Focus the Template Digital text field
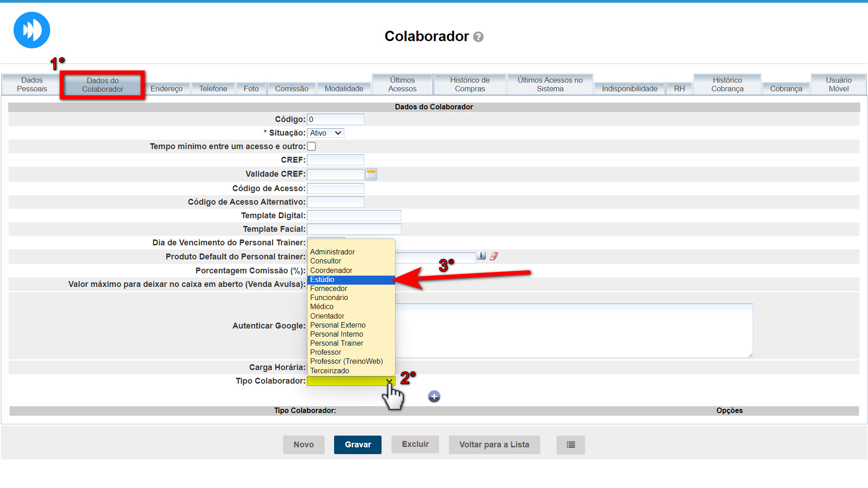The height and width of the screenshot is (488, 868). point(354,216)
